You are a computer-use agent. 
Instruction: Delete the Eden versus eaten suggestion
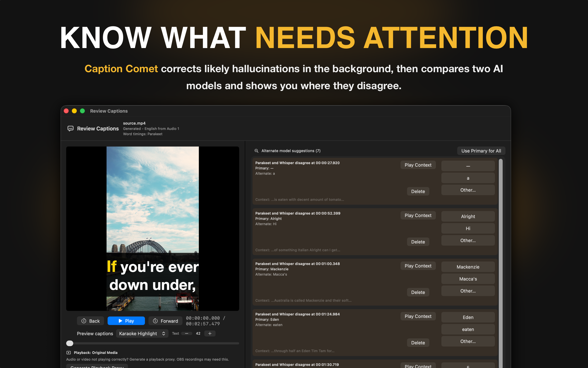(418, 342)
